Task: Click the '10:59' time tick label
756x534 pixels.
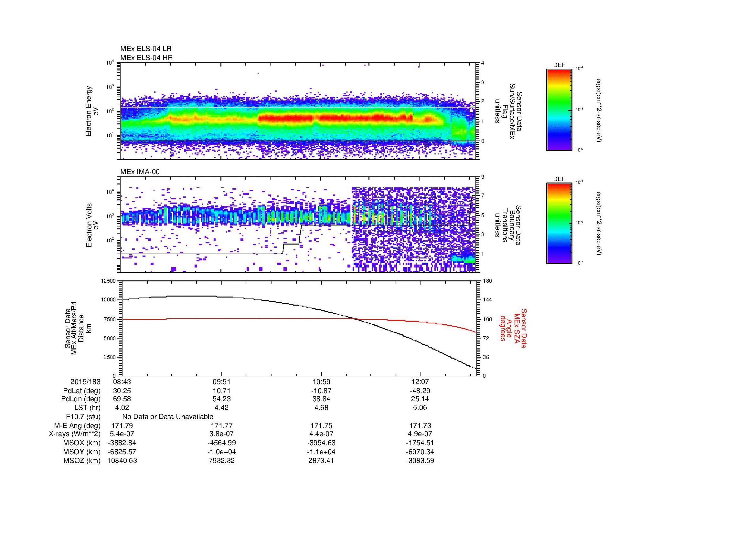Action: point(321,382)
